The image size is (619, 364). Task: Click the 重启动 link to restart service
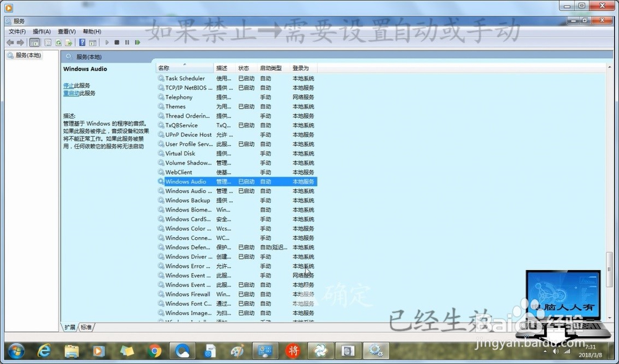pyautogui.click(x=71, y=93)
